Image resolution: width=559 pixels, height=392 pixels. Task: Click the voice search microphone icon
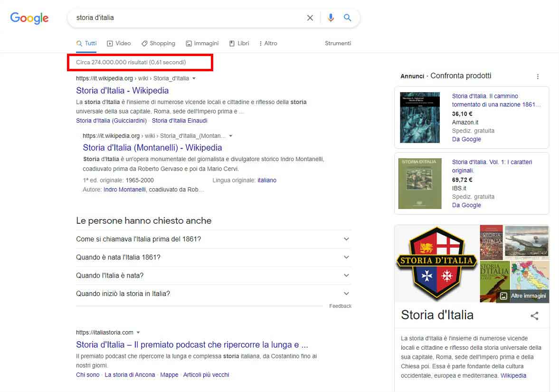coord(331,18)
